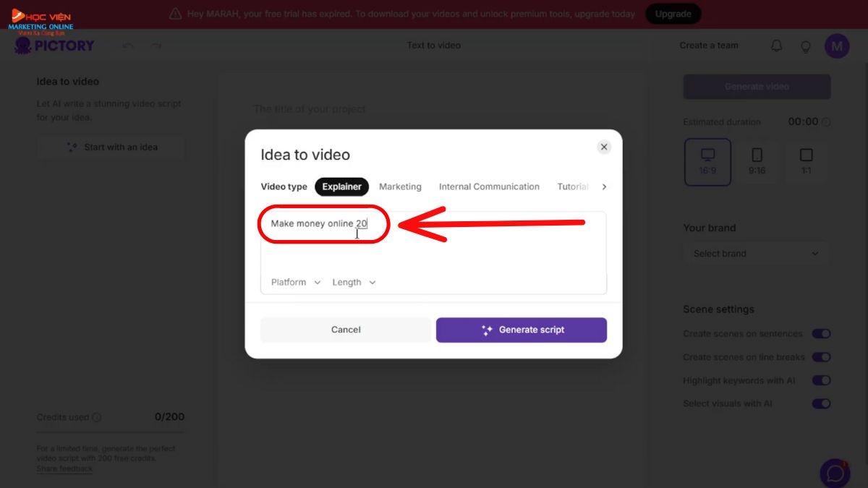Viewport: 868px width, 488px height.
Task: Open the Select brand dropdown
Action: coord(757,254)
